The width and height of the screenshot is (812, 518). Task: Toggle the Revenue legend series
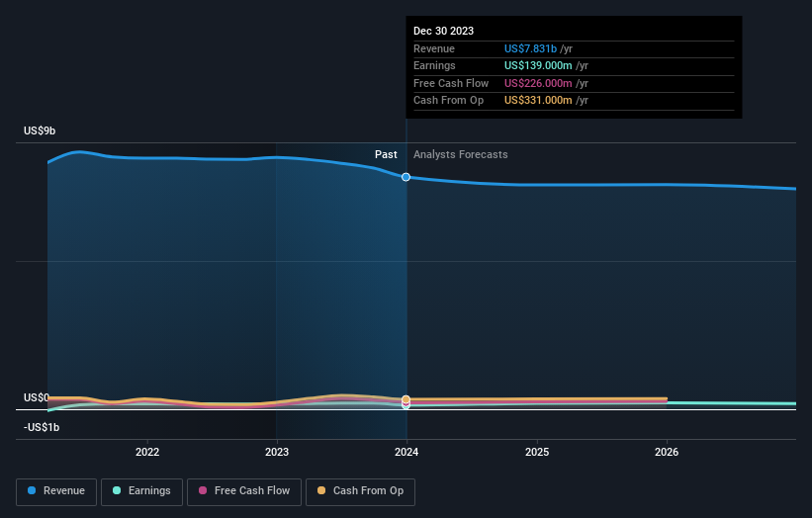[56, 491]
